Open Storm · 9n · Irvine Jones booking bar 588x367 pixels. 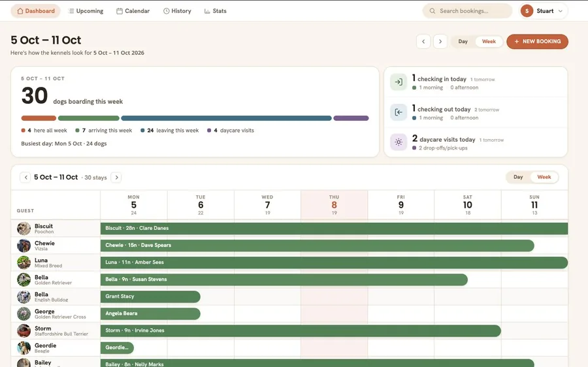pos(301,330)
